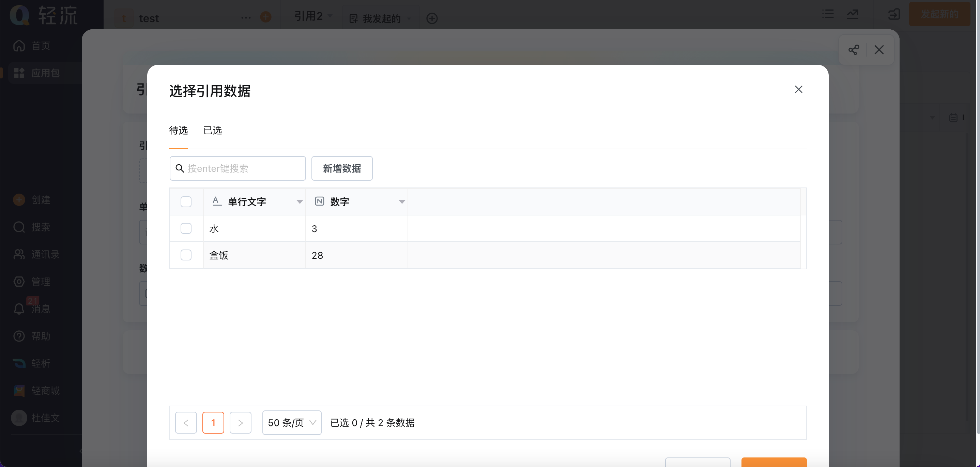
Task: Click the plus circle next to 我发起的
Action: click(x=432, y=18)
